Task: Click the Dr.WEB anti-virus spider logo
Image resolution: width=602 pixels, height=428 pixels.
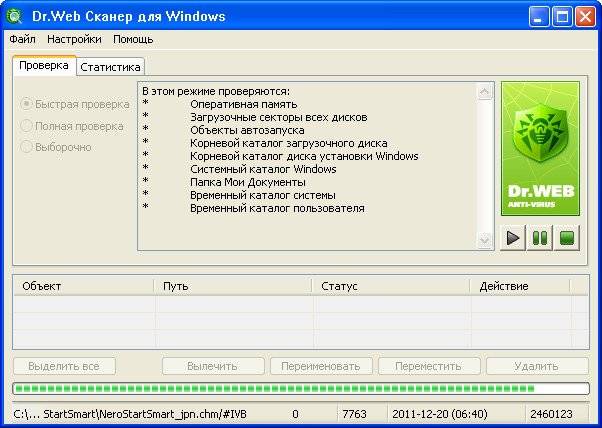Action: [x=540, y=150]
